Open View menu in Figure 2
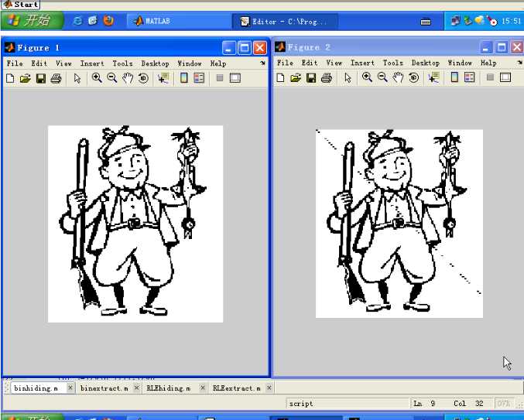This screenshot has height=420, width=524. tap(334, 63)
